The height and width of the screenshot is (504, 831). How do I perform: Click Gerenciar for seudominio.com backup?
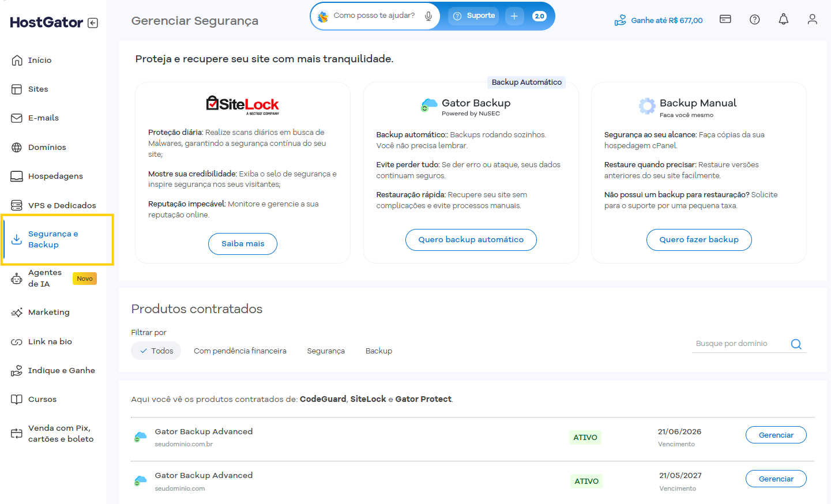[776, 479]
